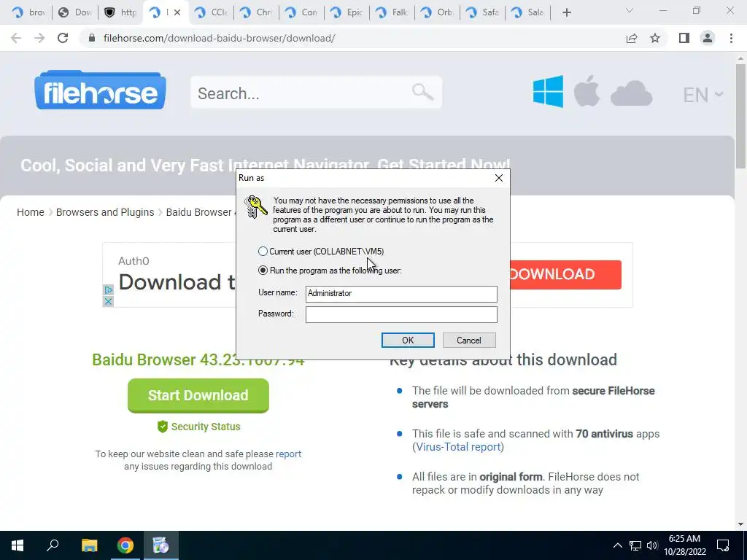
Task: Click the filehorse logo
Action: 100,90
